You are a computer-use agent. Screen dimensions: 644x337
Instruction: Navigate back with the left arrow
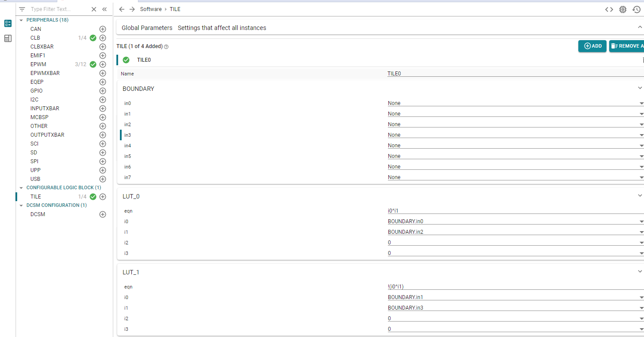122,9
